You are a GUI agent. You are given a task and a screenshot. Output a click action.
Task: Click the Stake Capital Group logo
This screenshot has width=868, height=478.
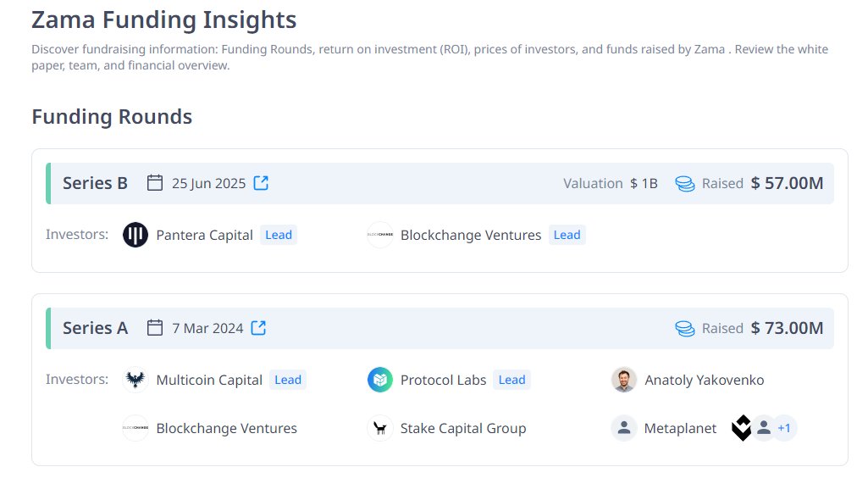pos(380,428)
